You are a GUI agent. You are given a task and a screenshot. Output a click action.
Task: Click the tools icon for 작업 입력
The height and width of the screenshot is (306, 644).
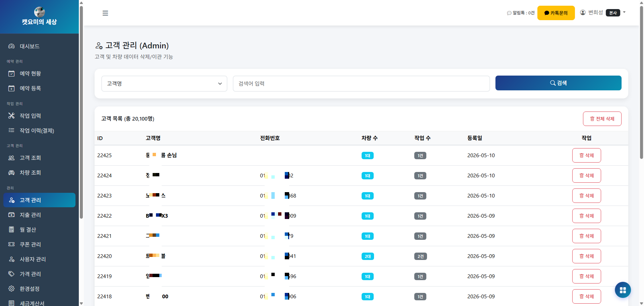tap(11, 116)
